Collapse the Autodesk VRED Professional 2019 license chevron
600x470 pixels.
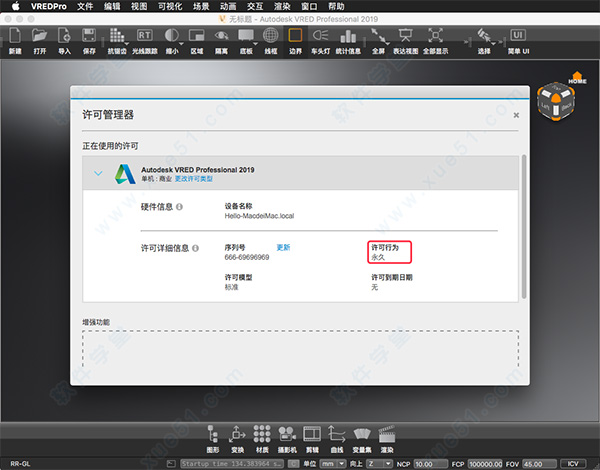point(98,173)
